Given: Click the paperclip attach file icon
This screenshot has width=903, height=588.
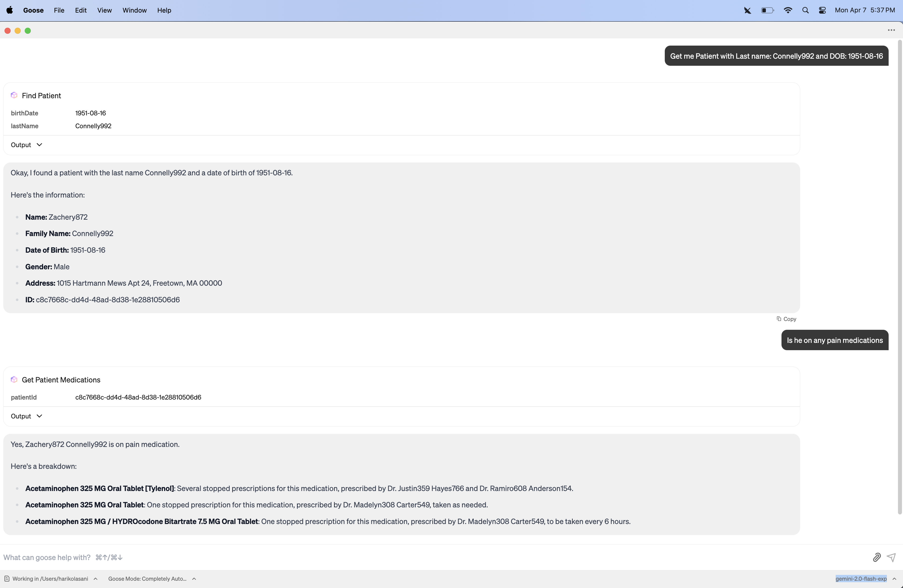Looking at the screenshot, I should (877, 557).
